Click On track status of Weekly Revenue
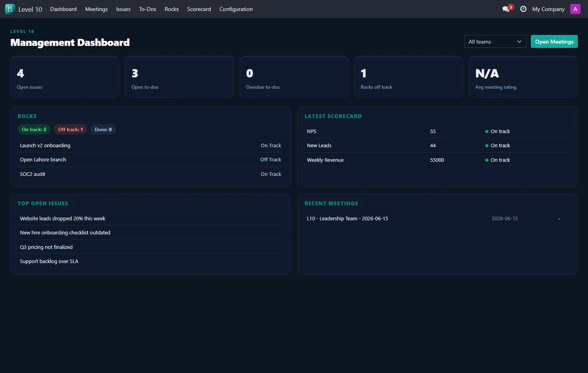Image resolution: width=588 pixels, height=373 pixels. [x=498, y=160]
